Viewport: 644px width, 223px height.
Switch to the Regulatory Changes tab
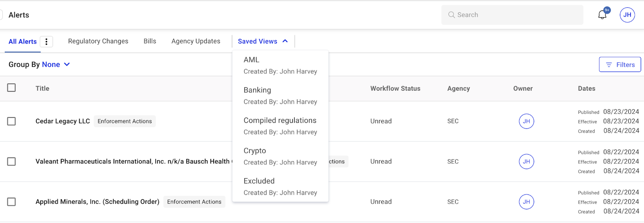(x=98, y=41)
